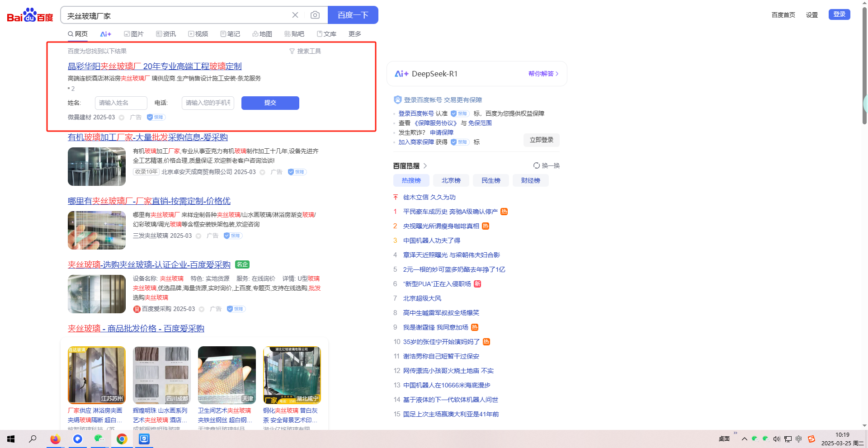The width and height of the screenshot is (868, 448).
Task: Click the AI+ DeepSeek-R1 icon
Action: click(401, 74)
